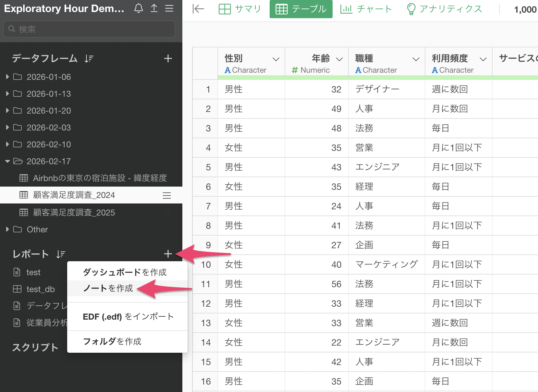Click plus icon in レポート section
This screenshot has width=538, height=392.
(x=168, y=254)
